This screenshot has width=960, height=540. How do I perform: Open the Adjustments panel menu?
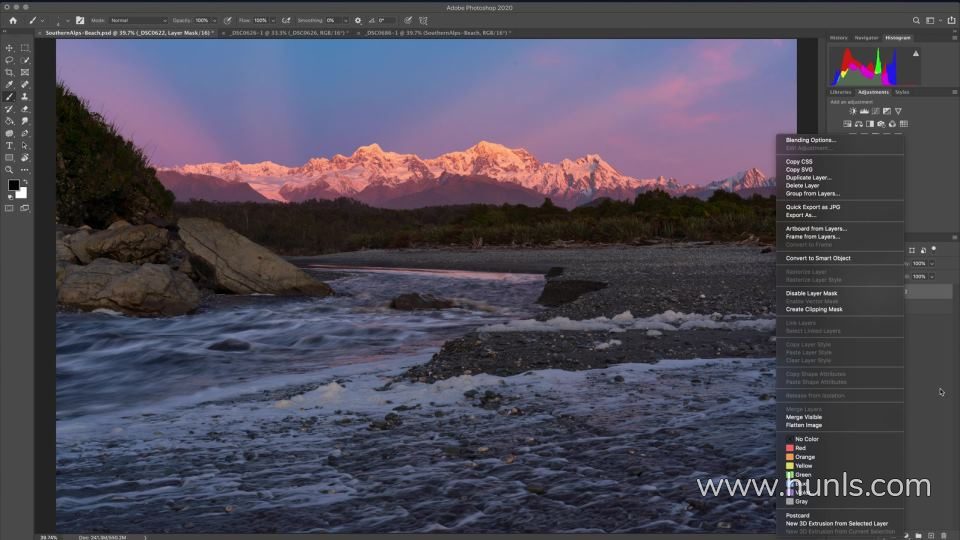coord(954,92)
